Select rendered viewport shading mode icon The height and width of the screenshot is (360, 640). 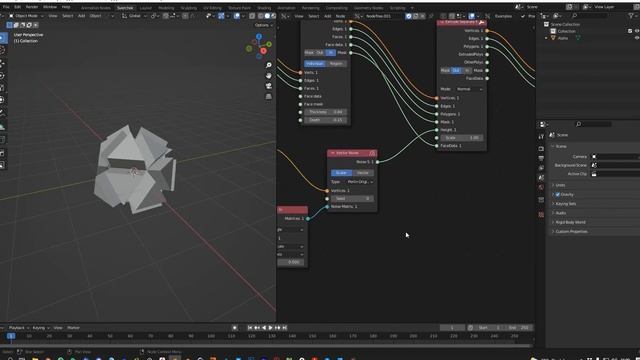273,16
